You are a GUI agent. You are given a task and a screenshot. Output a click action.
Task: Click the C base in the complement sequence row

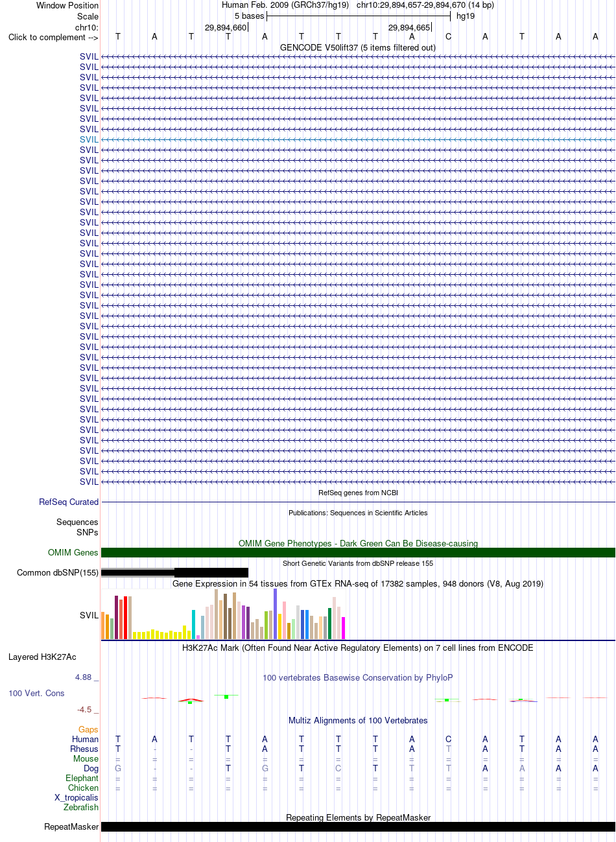[x=448, y=37]
